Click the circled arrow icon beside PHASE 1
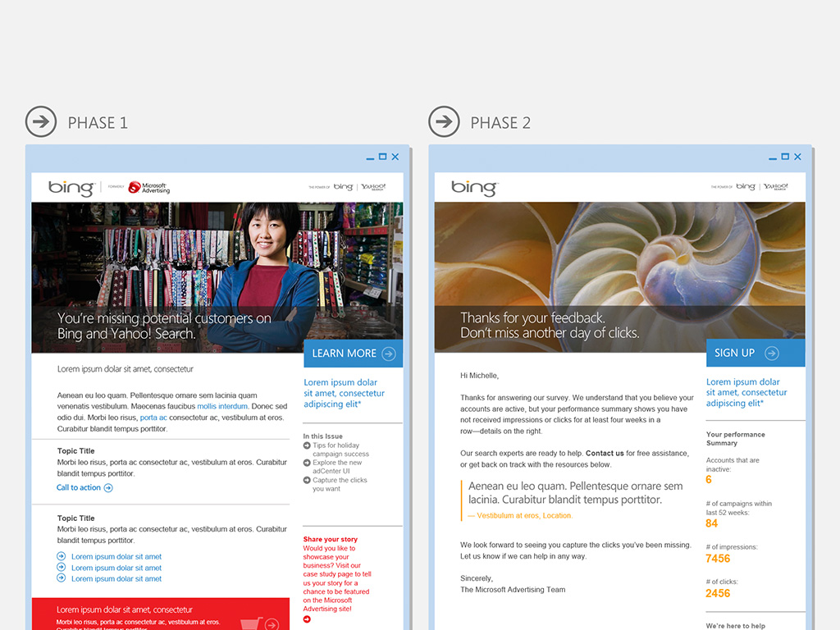The width and height of the screenshot is (840, 630). point(41,121)
